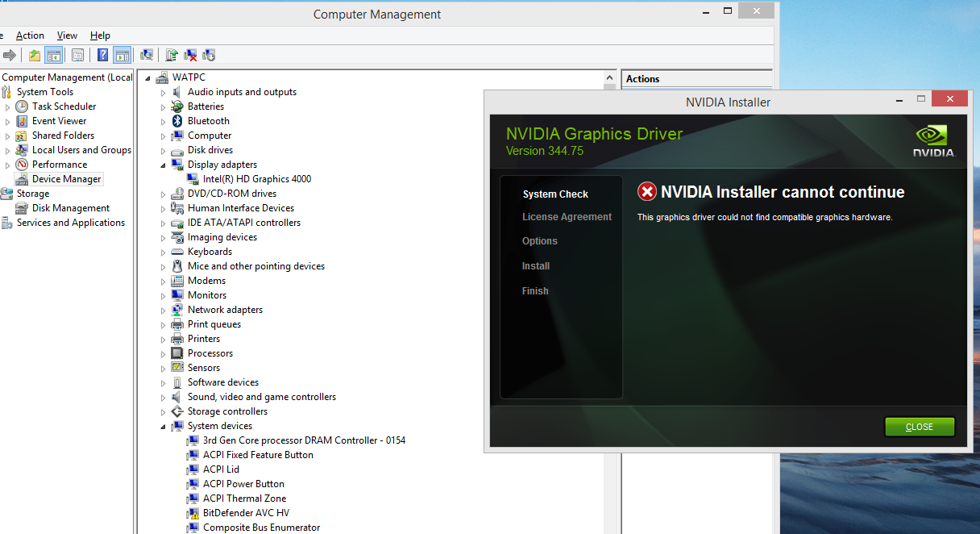Click the Up one level folder icon

(x=35, y=55)
